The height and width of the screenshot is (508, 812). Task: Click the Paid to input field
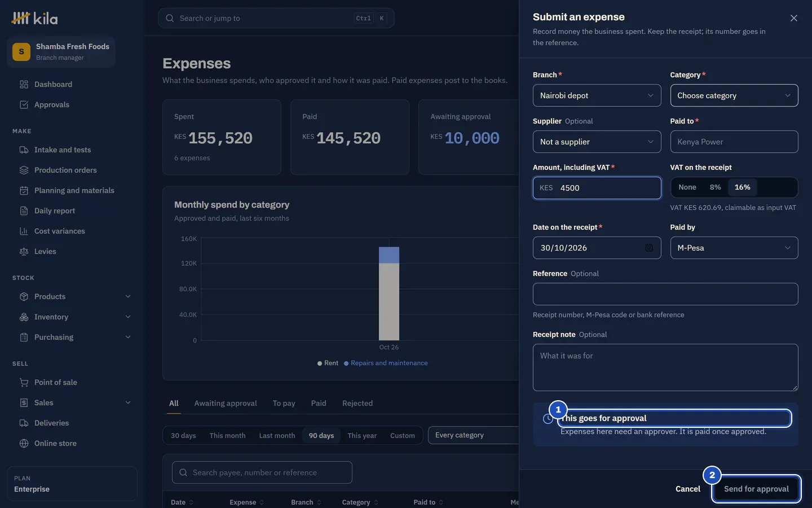click(x=734, y=142)
